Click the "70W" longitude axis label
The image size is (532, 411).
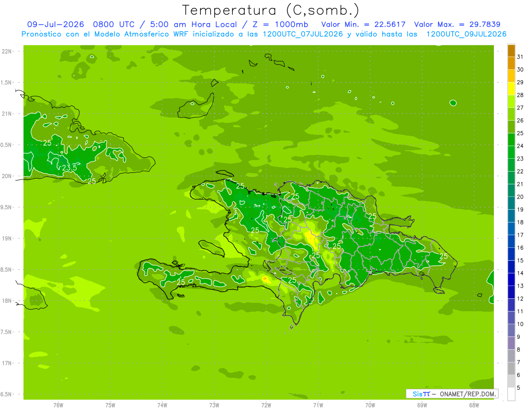coord(370,405)
